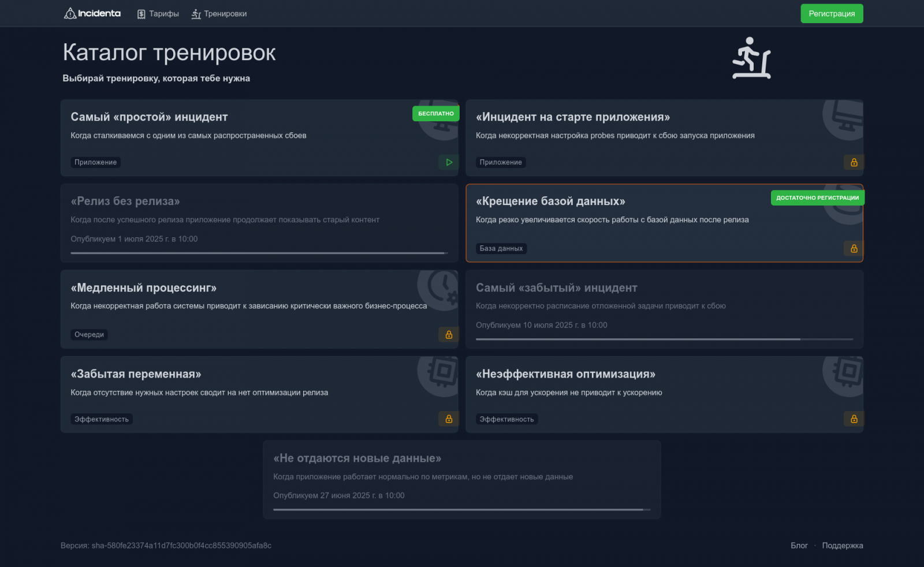This screenshot has height=567, width=924.
Task: Click progress bar of «Релиз без релиза»
Action: coord(259,253)
